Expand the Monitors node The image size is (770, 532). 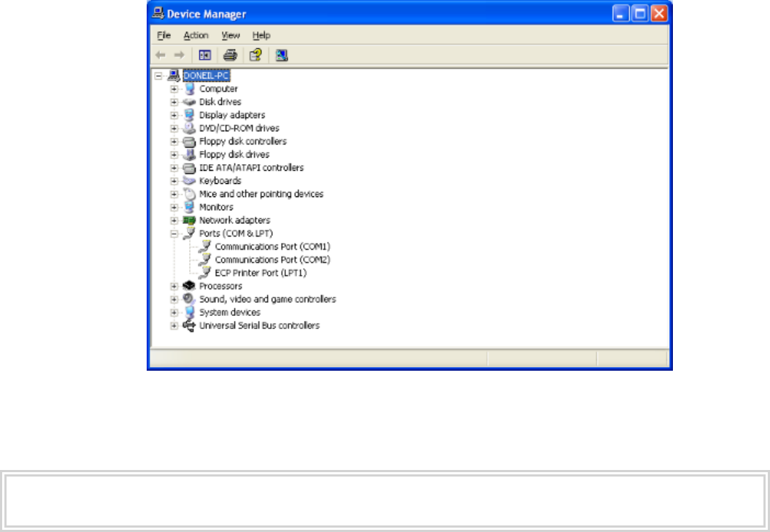(x=174, y=207)
